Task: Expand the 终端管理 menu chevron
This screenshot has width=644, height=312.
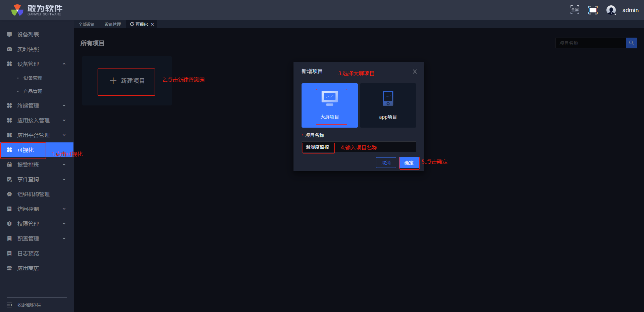Action: (x=64, y=106)
